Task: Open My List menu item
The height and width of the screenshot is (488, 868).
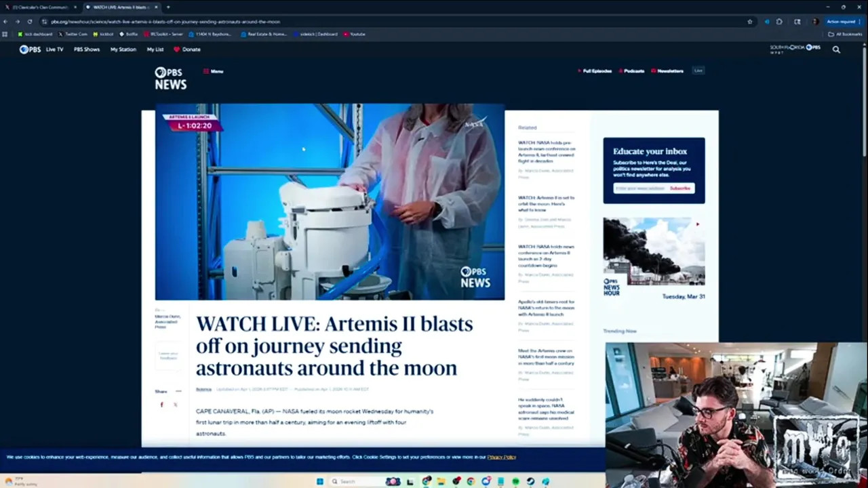Action: (x=155, y=49)
